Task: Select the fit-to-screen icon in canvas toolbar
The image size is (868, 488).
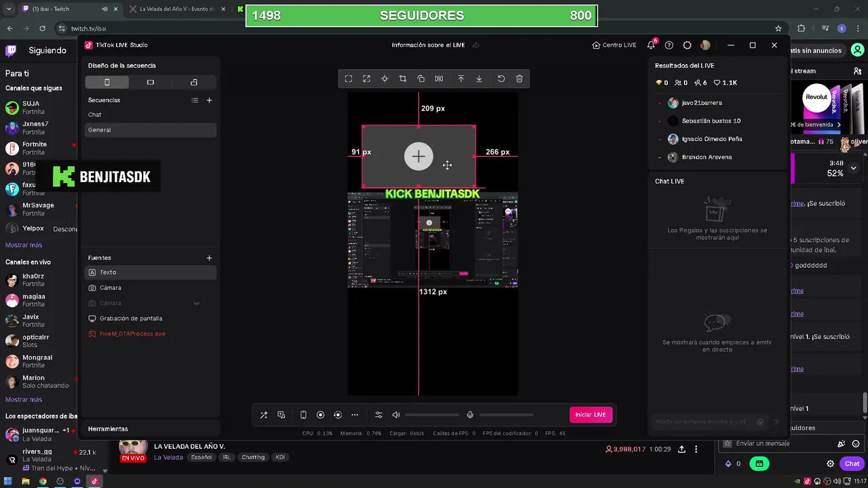Action: click(x=349, y=79)
